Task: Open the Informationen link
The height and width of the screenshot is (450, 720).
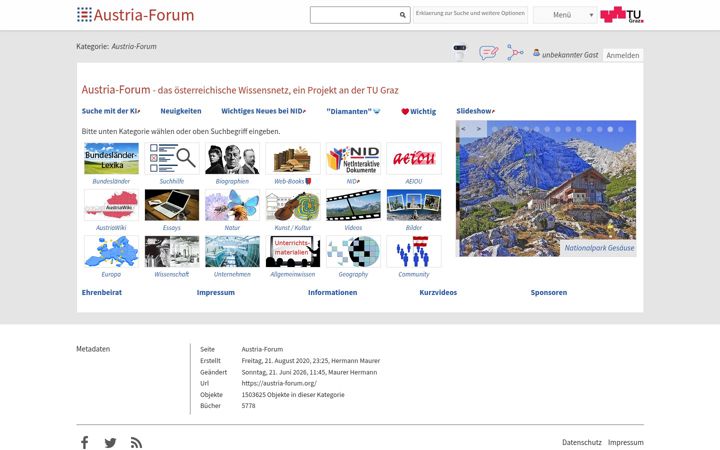Action: (332, 292)
